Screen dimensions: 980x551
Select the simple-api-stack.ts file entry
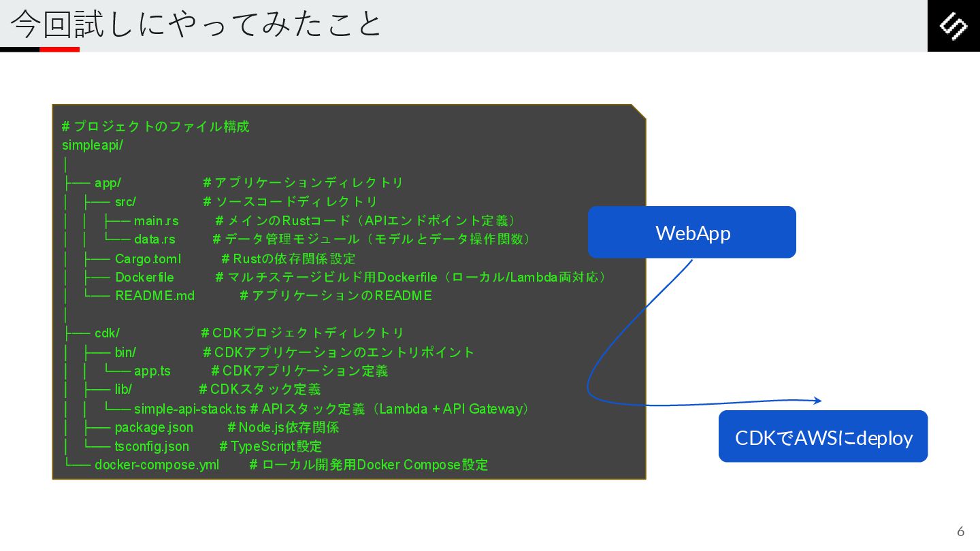tap(190, 409)
